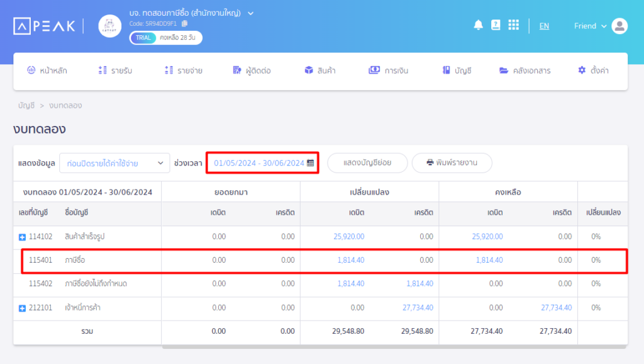Viewport: 644px width, 364px height.
Task: Copy company code with clipboard icon
Action: pyautogui.click(x=185, y=24)
